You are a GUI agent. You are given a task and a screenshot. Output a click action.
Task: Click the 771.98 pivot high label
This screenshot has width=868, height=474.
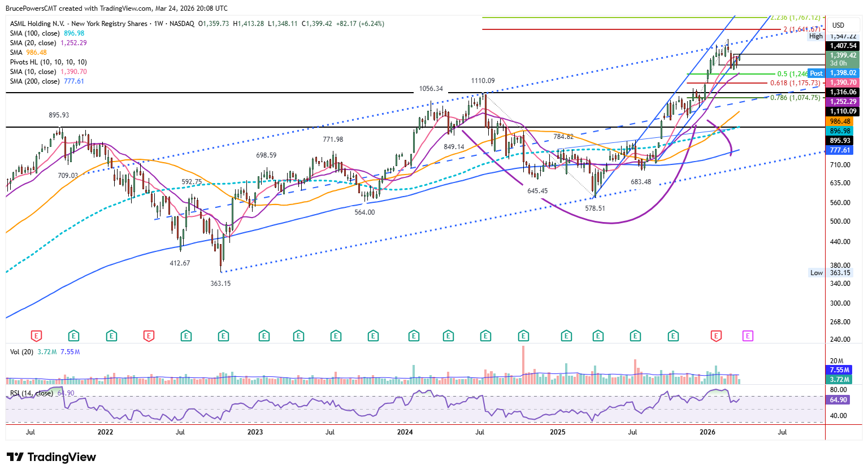pos(333,139)
